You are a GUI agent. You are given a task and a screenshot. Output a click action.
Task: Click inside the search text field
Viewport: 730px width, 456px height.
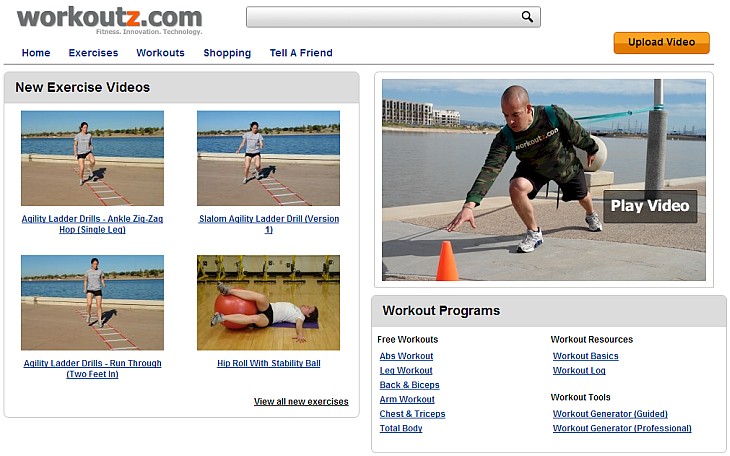tap(383, 17)
